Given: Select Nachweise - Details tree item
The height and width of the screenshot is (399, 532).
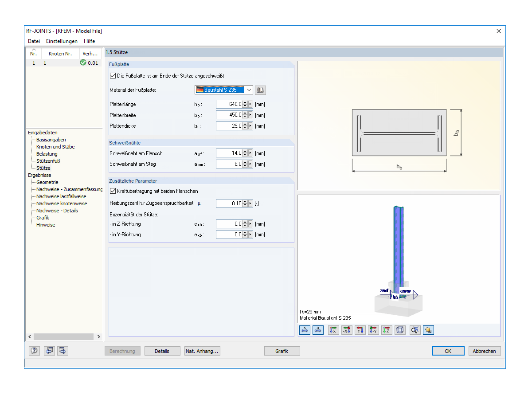Looking at the screenshot, I should click(x=57, y=211).
